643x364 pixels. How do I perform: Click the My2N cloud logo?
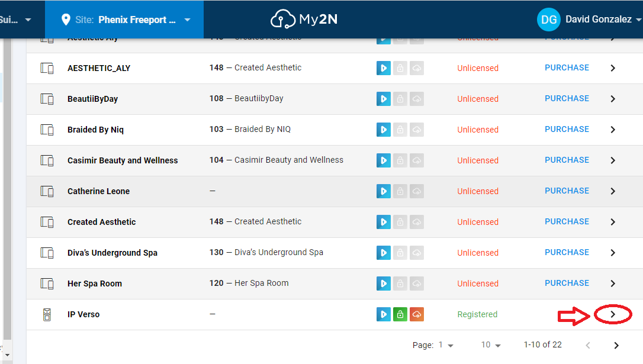point(304,19)
